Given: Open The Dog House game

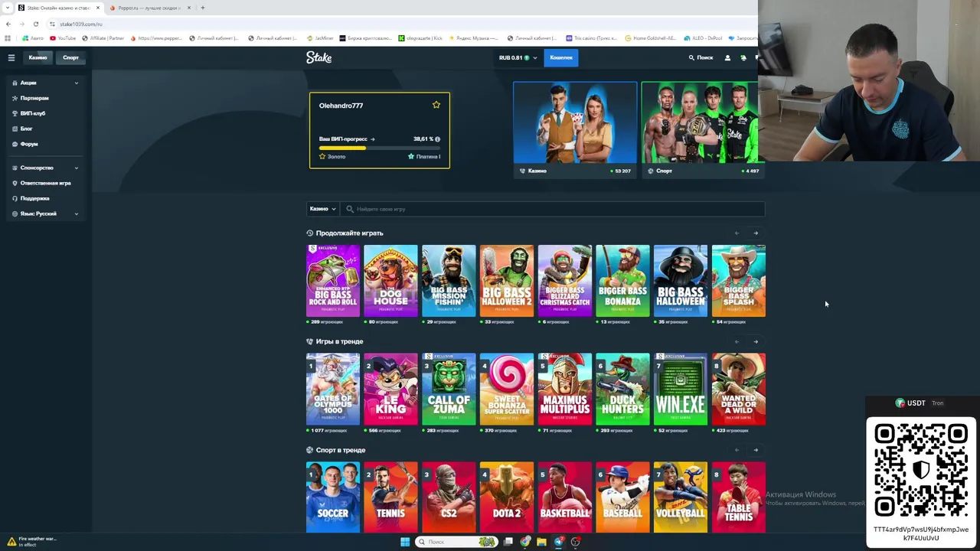Looking at the screenshot, I should pyautogui.click(x=390, y=281).
